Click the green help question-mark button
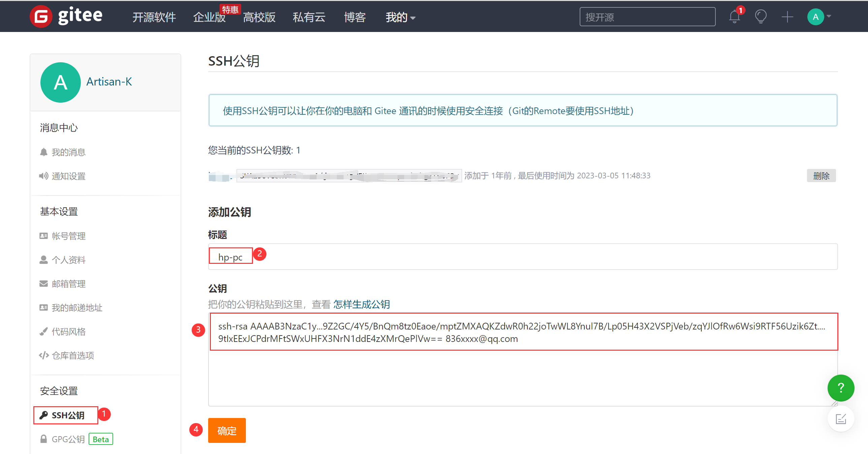The height and width of the screenshot is (454, 868). click(x=840, y=388)
